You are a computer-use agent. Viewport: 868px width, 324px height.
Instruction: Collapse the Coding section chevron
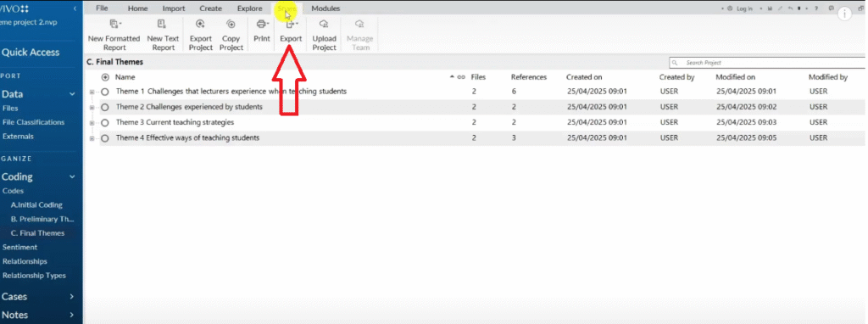point(72,177)
